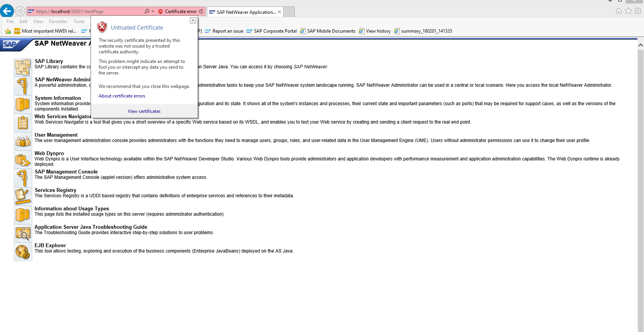Click the Home icon in the browser

tap(619, 11)
